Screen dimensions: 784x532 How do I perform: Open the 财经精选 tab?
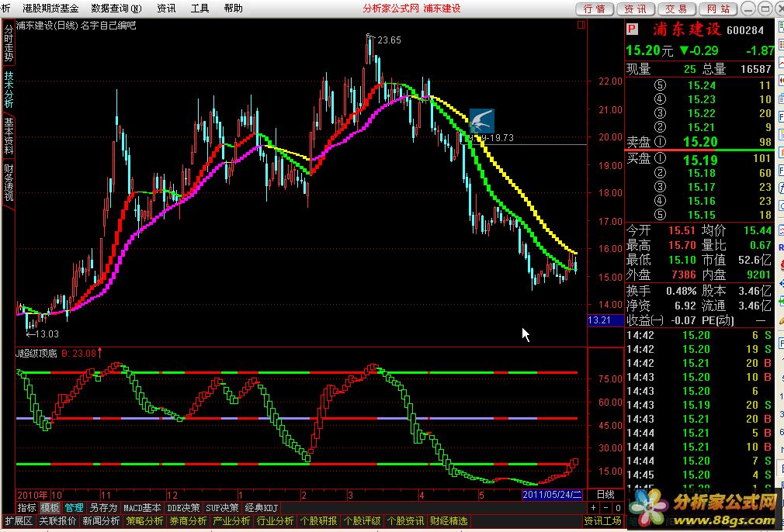[x=449, y=521]
